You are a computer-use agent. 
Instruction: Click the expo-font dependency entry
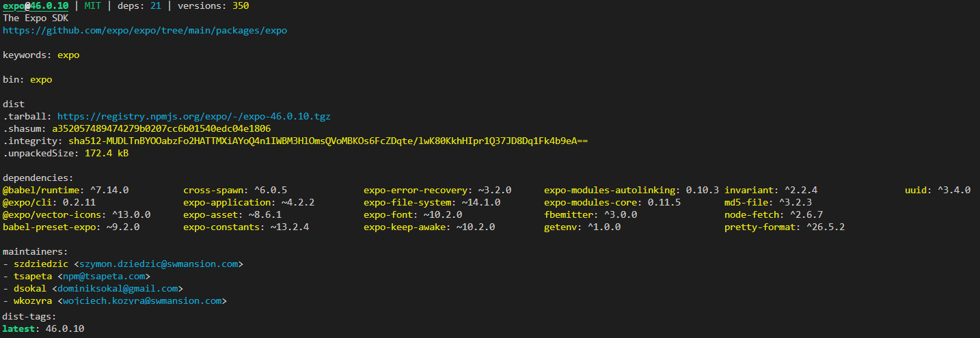(413, 215)
